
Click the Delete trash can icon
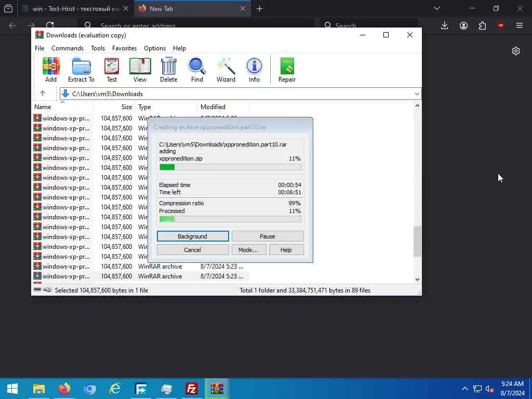pyautogui.click(x=169, y=70)
